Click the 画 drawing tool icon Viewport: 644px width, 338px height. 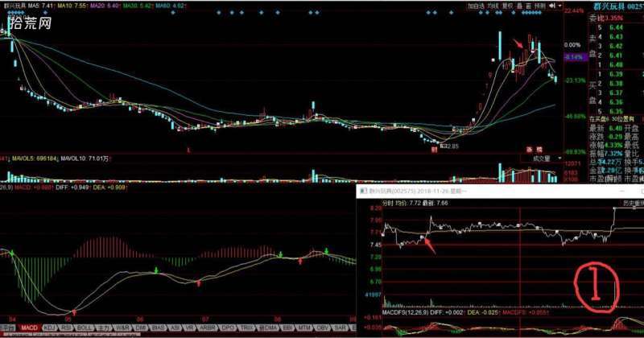point(528,6)
